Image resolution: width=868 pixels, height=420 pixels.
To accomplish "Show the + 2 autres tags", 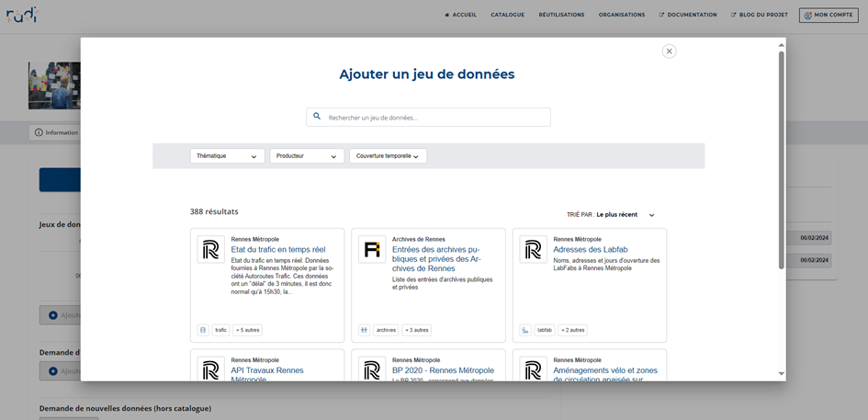I will [572, 330].
